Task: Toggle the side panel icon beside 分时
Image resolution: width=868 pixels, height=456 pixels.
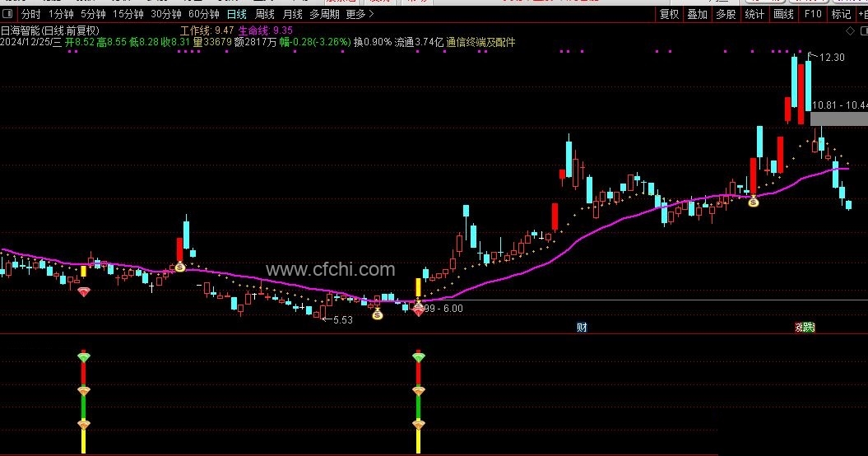Action: coord(7,14)
